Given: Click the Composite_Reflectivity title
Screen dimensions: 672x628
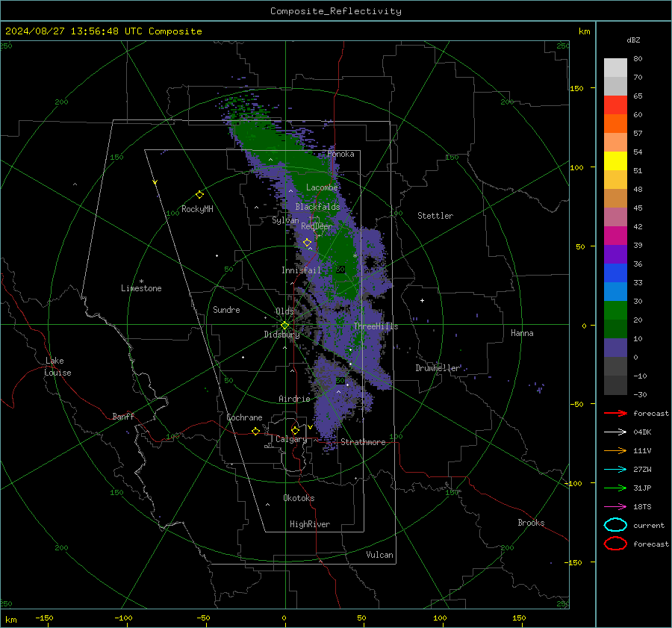Looking at the screenshot, I should point(336,11).
